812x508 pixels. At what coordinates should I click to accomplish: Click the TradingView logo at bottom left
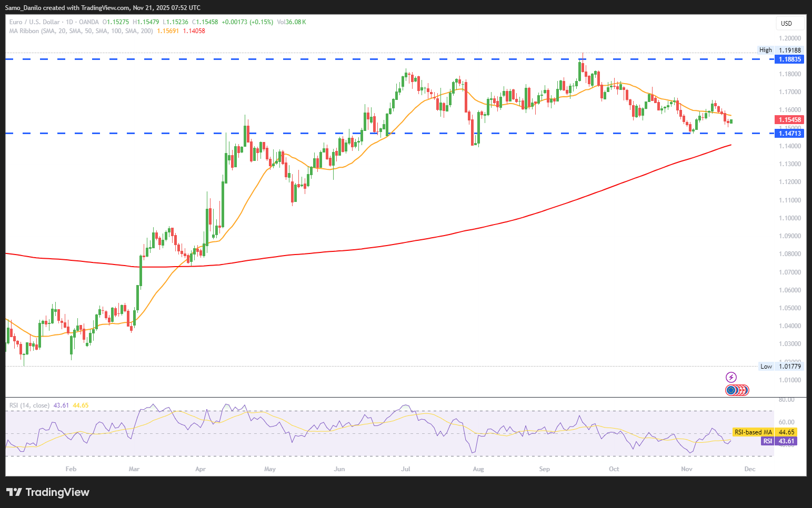tap(47, 492)
